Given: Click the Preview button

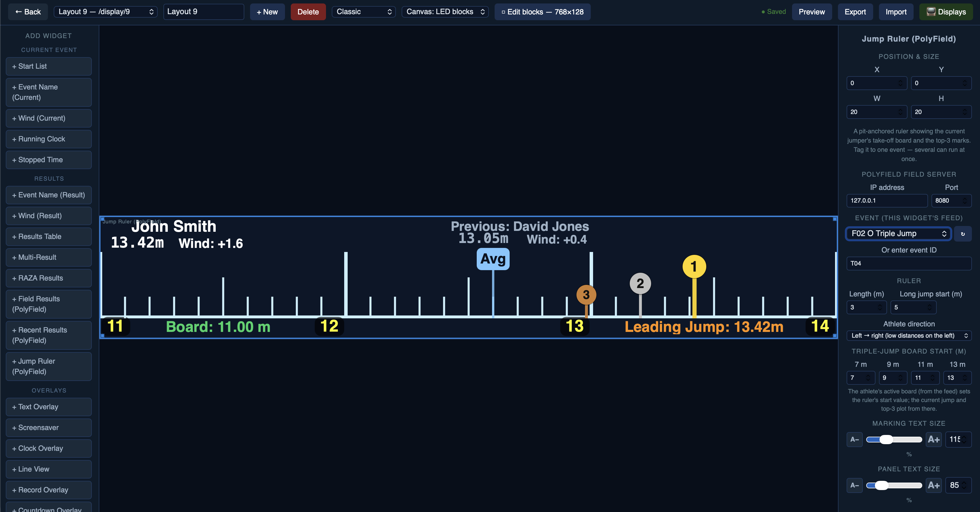Looking at the screenshot, I should pos(812,12).
